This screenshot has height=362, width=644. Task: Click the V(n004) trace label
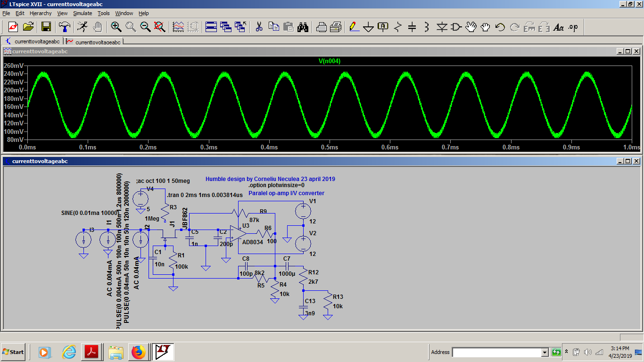[x=329, y=61]
